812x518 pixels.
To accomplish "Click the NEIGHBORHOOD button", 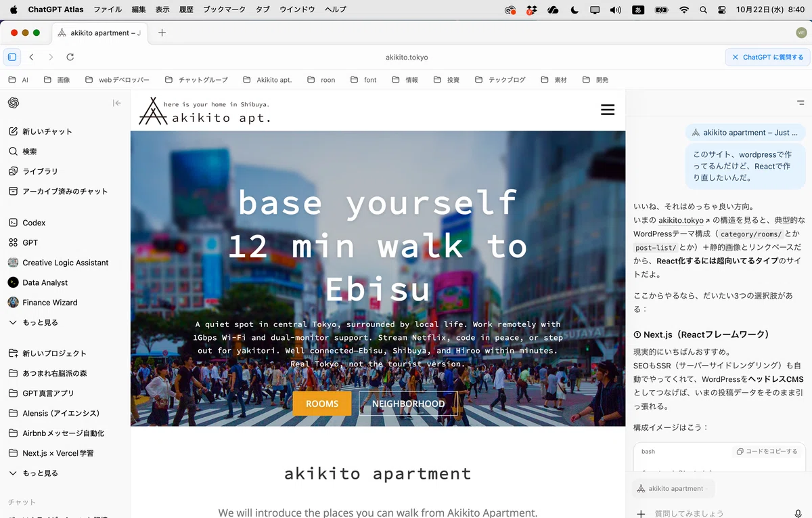I will [x=408, y=404].
